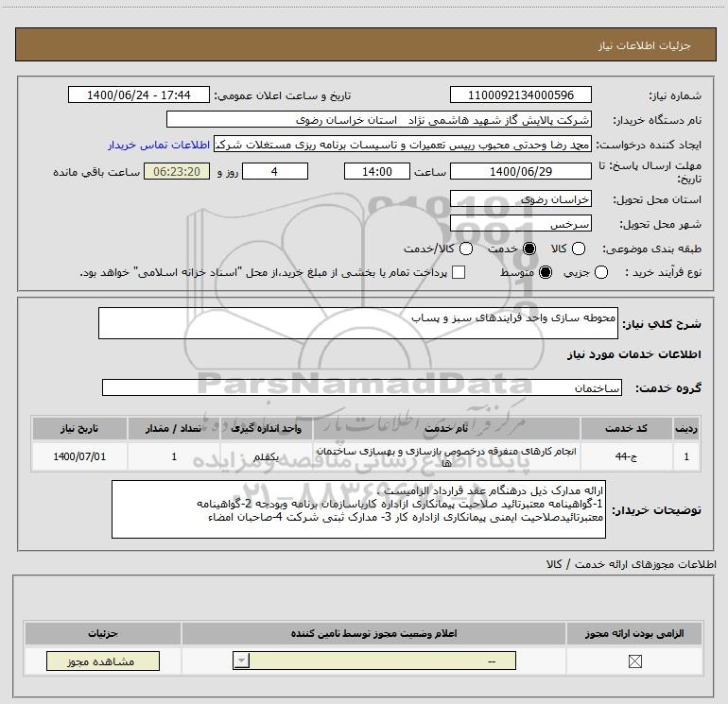Click the مشاهده مجوز button
Image resolution: width=728 pixels, height=704 pixels.
tap(103, 661)
